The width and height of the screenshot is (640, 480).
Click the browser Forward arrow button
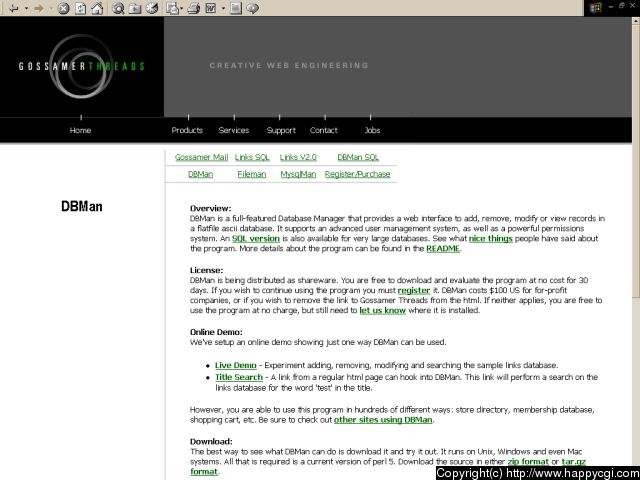(x=38, y=8)
